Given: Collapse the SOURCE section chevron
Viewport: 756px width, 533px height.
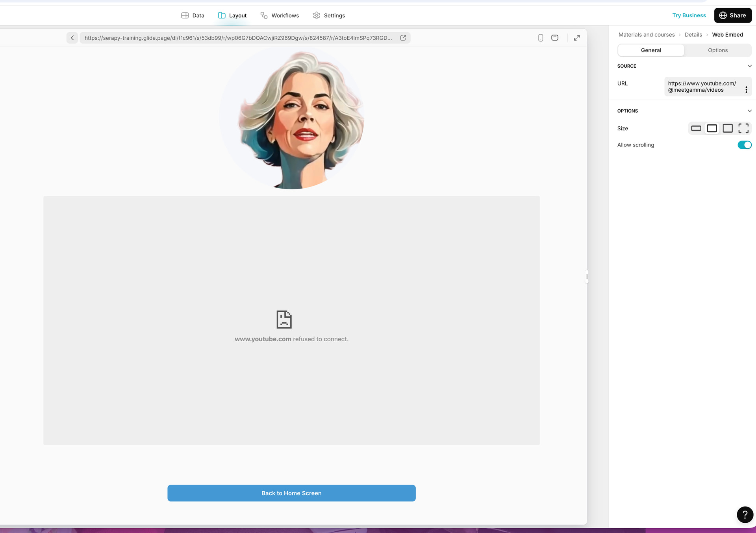Looking at the screenshot, I should point(749,66).
